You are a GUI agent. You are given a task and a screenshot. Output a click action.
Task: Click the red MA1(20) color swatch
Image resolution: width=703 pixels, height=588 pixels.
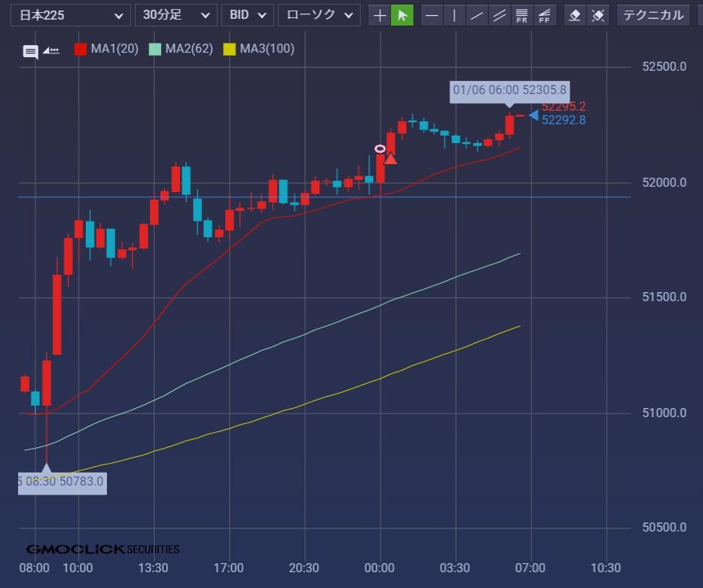coord(81,50)
